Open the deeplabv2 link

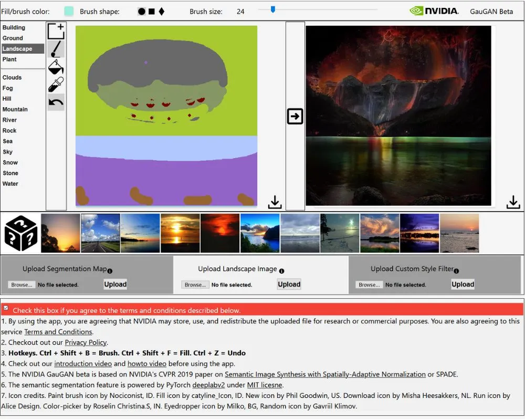pyautogui.click(x=208, y=385)
